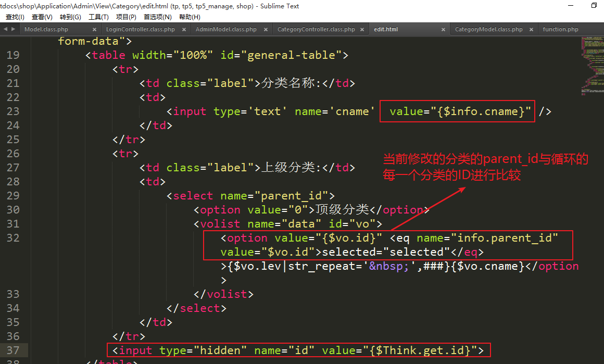This screenshot has width=604, height=364.
Task: Click line number 37 in the gutter
Action: [13, 350]
